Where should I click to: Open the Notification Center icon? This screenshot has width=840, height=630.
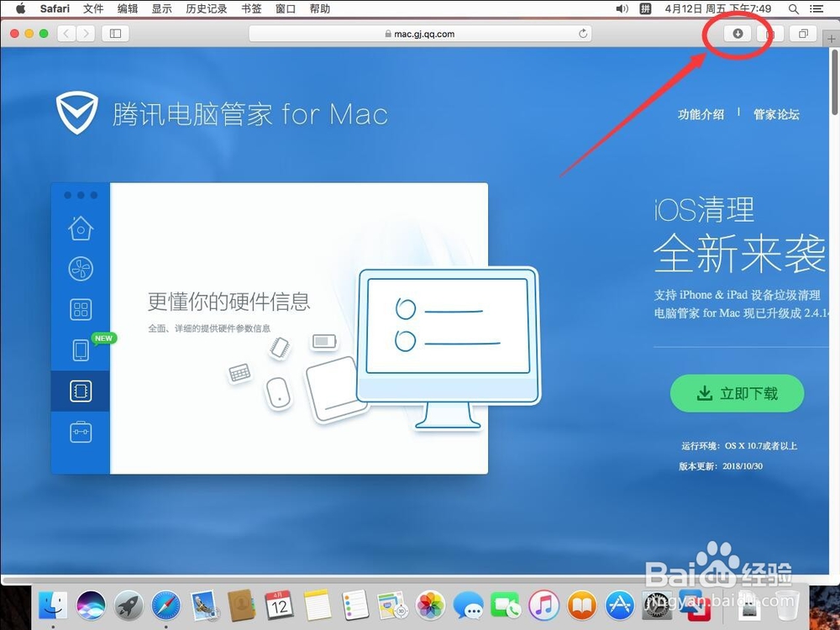(816, 8)
